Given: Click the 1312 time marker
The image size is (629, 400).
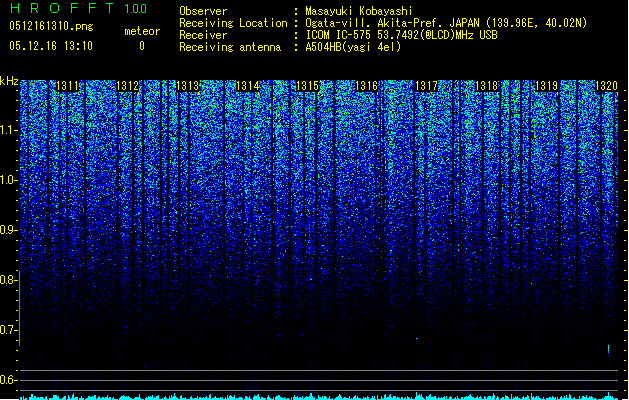Looking at the screenshot, I should coord(128,86).
